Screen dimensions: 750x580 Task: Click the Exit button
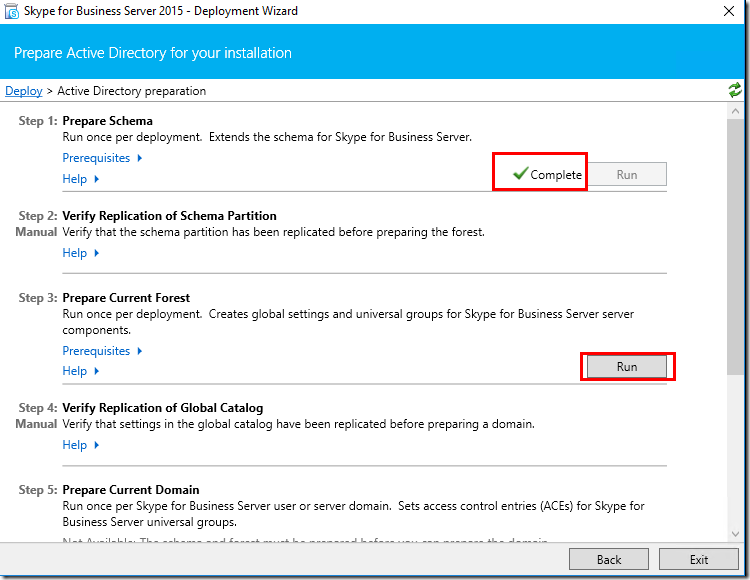point(698,559)
